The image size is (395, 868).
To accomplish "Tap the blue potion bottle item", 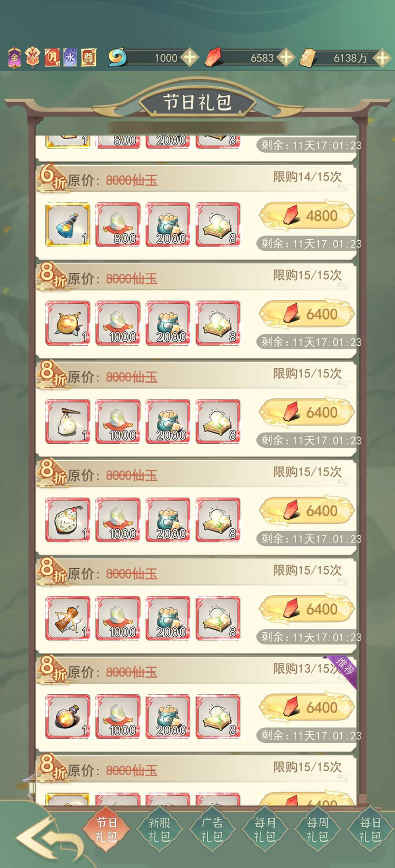I will (x=68, y=224).
